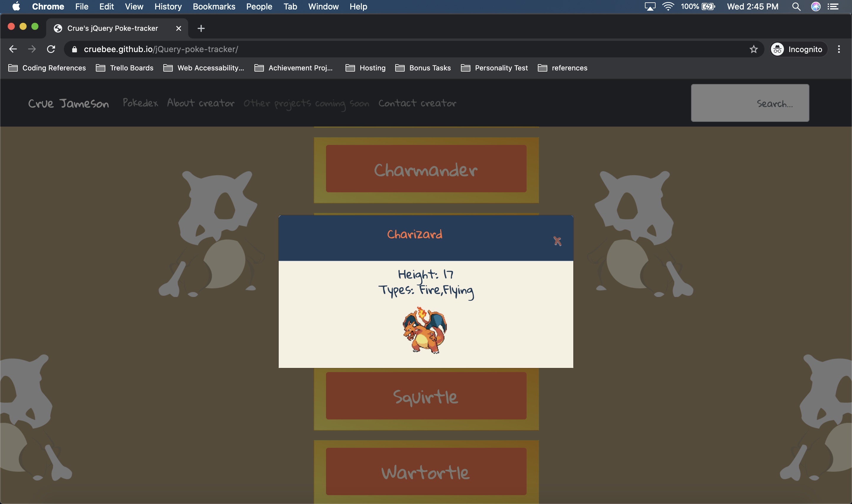The image size is (852, 504).
Task: Open the About creator nav link
Action: click(x=201, y=103)
